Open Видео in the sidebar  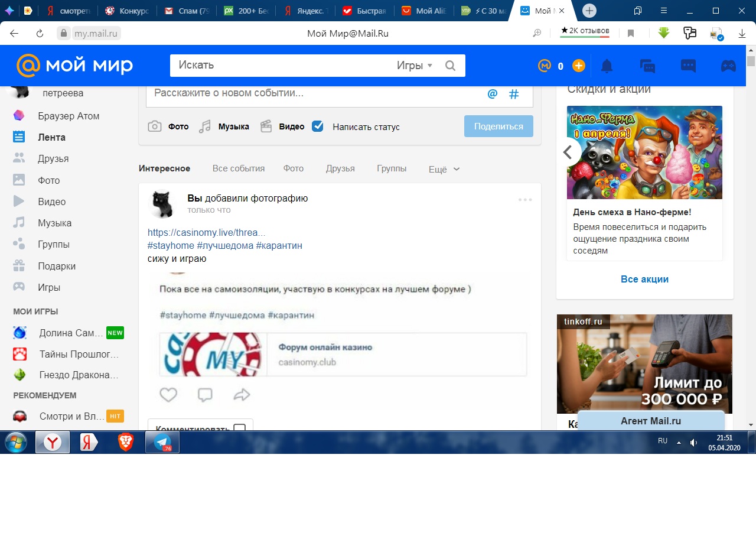39,202
